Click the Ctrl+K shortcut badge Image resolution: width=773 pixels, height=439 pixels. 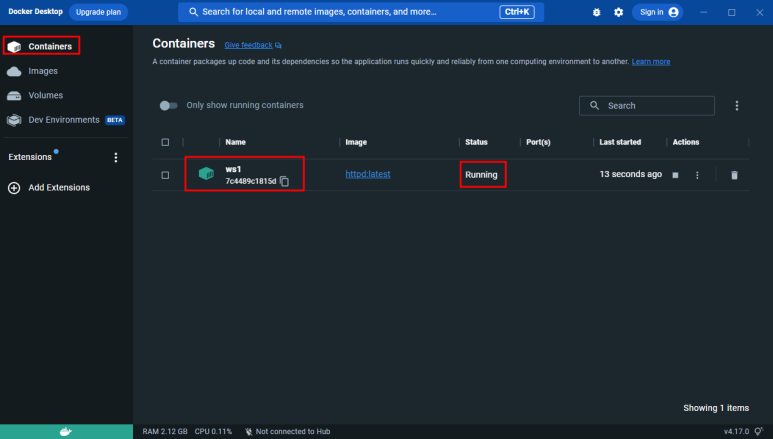517,12
